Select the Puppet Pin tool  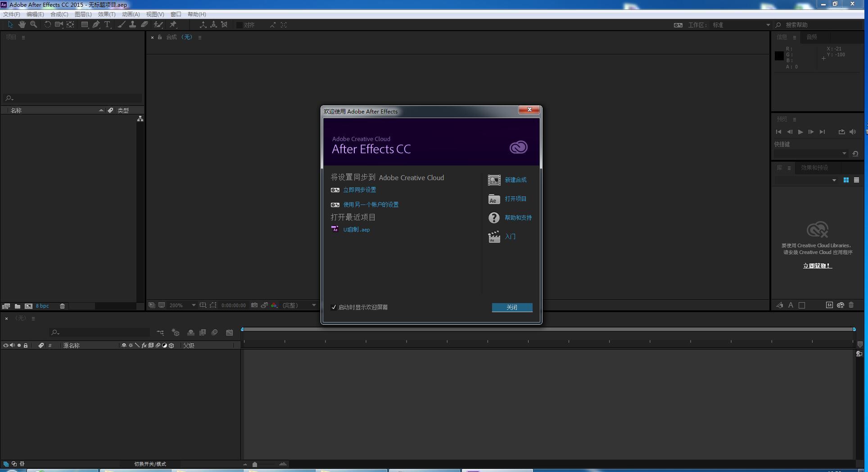pos(173,25)
